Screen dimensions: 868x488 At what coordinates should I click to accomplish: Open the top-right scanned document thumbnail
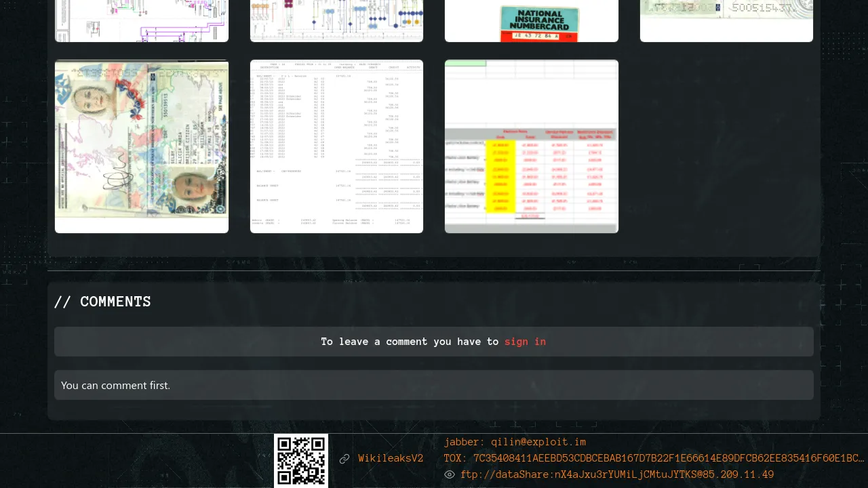[726, 21]
